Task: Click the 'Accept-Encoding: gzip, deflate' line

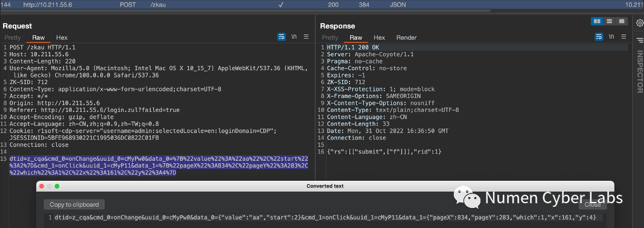Action: click(x=62, y=117)
